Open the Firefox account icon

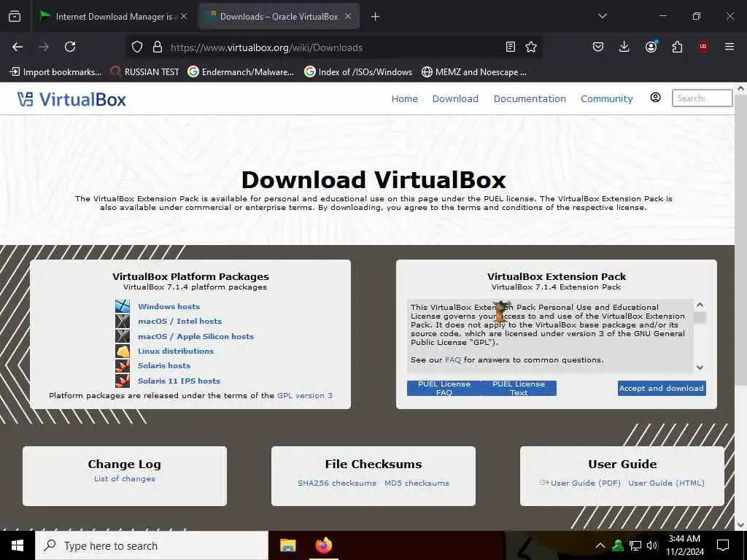(x=651, y=47)
